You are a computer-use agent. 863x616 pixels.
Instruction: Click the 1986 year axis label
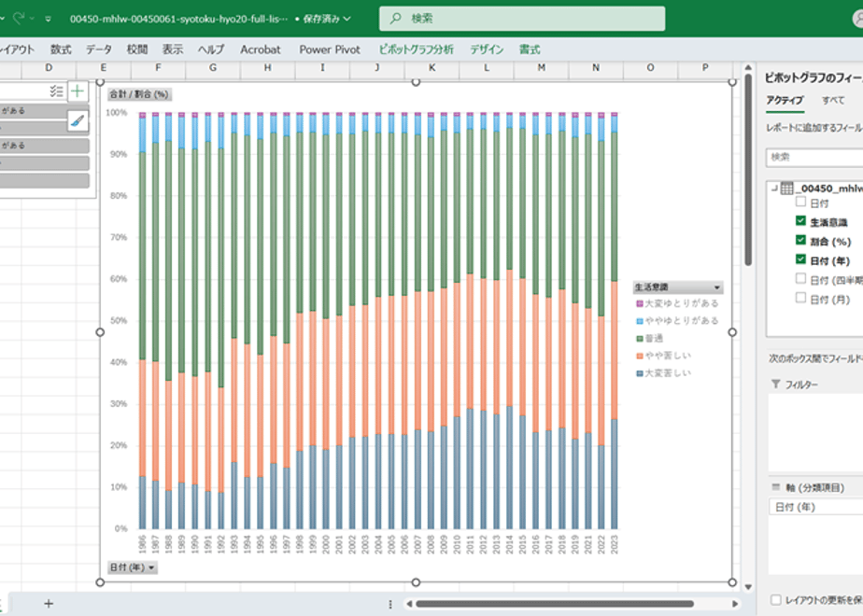(x=143, y=544)
